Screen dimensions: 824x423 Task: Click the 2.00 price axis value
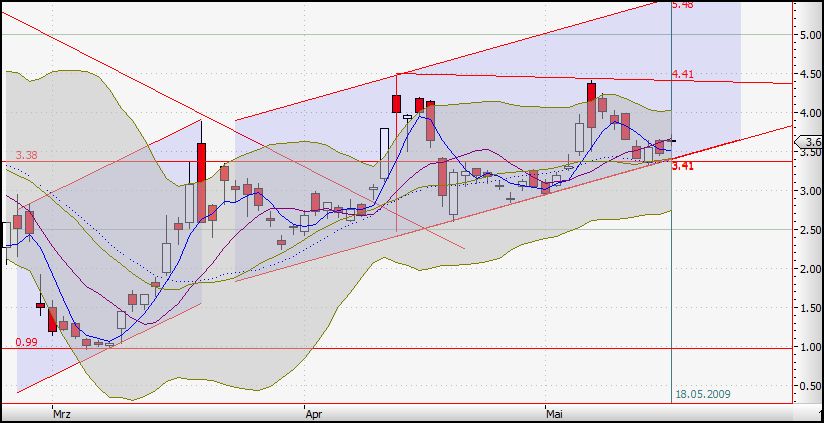[x=811, y=269]
